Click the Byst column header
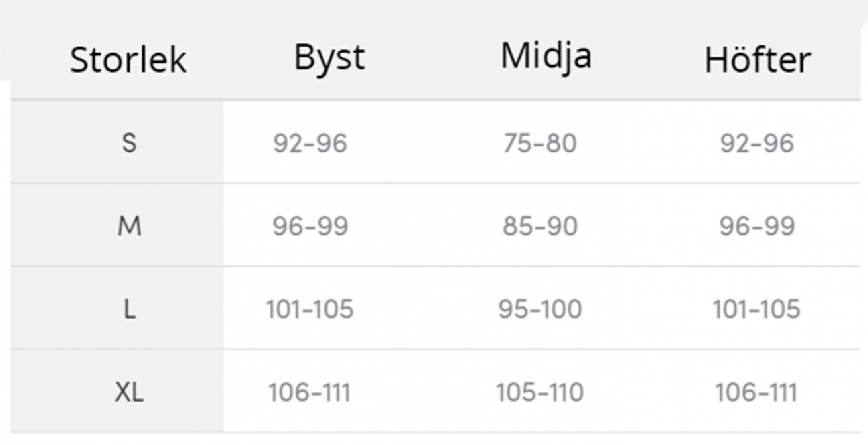This screenshot has height=445, width=868. [329, 59]
